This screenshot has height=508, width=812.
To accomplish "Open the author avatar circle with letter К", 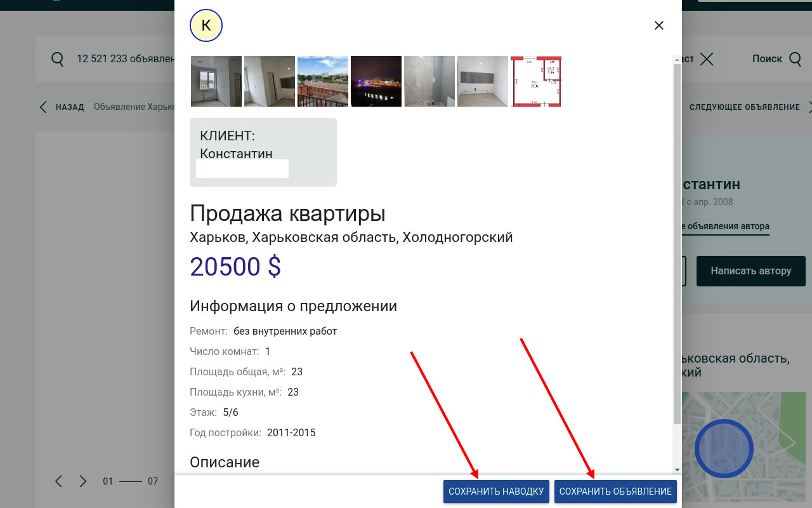I will click(206, 25).
